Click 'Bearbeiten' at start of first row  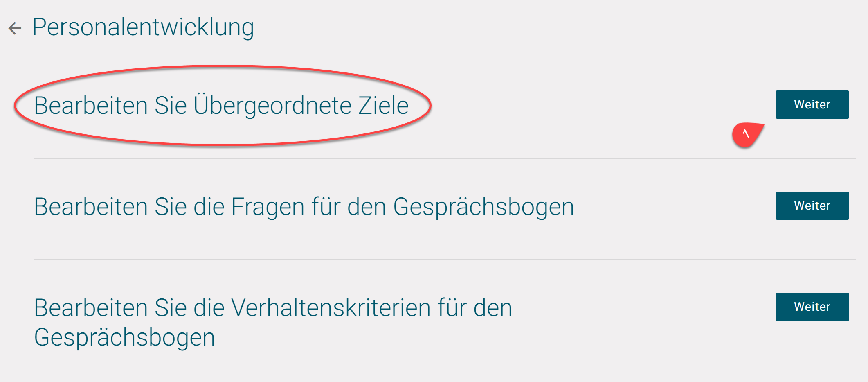coord(91,106)
